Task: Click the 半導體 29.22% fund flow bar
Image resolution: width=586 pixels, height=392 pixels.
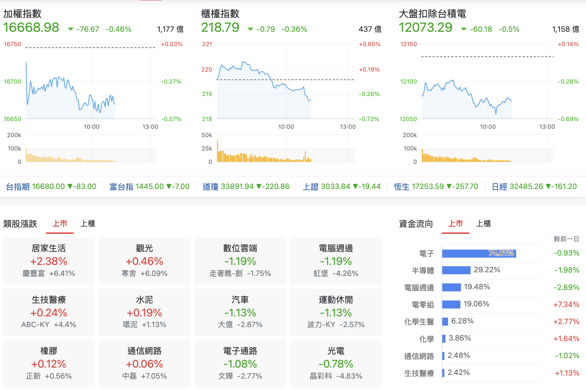Action: (456, 270)
